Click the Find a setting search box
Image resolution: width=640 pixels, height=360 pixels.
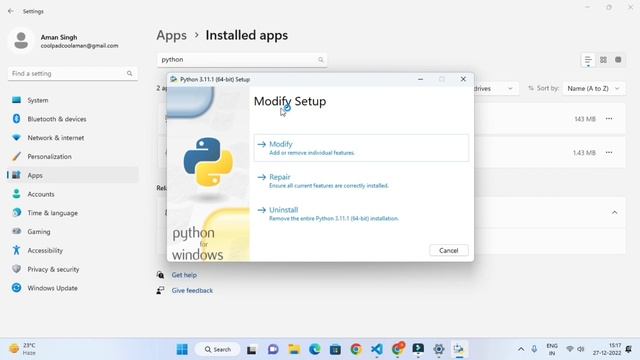point(73,73)
